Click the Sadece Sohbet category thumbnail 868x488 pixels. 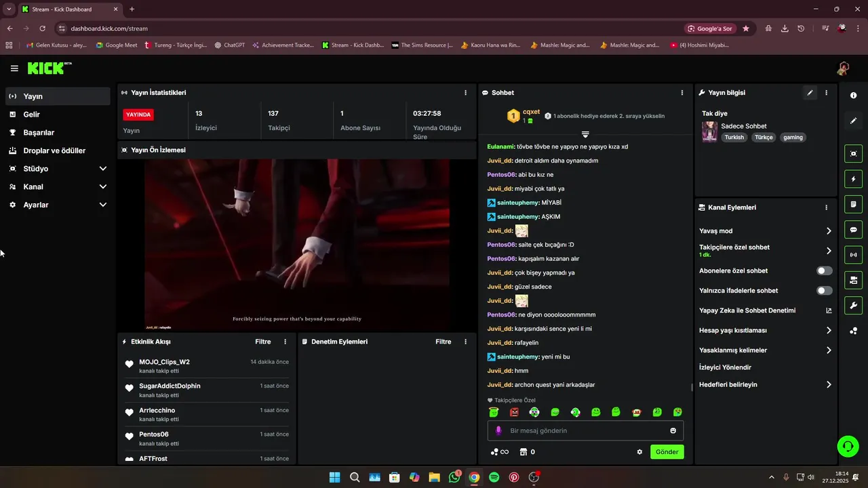[x=709, y=131]
